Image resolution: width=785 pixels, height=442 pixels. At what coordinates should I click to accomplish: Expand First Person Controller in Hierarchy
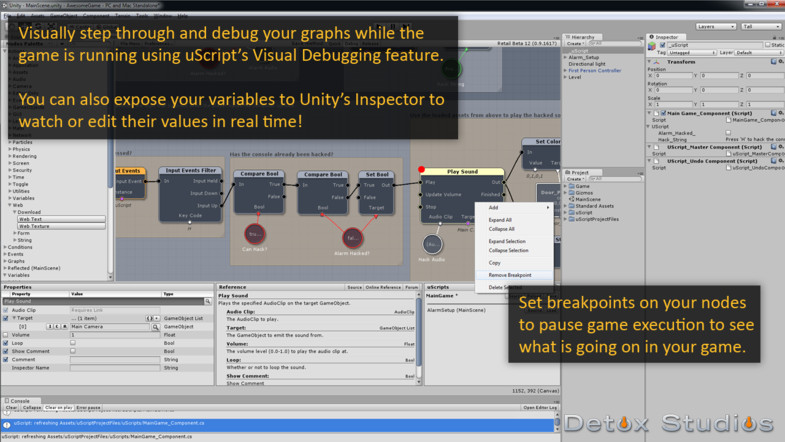click(566, 71)
